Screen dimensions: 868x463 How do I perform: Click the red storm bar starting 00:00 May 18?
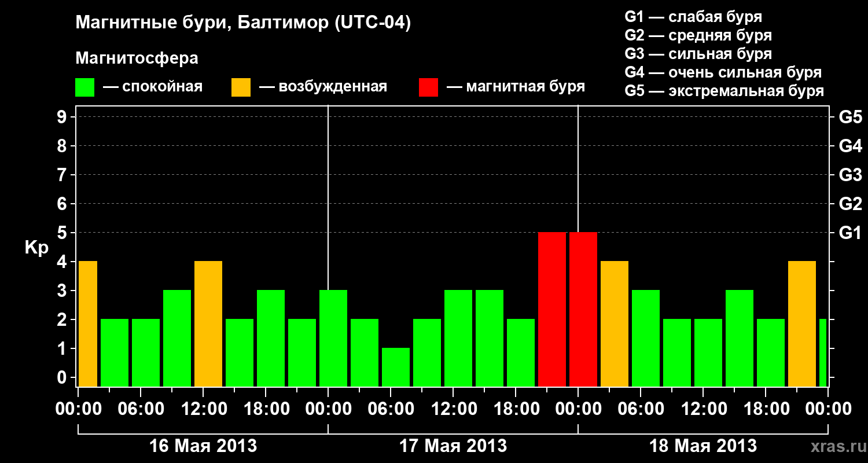click(583, 309)
